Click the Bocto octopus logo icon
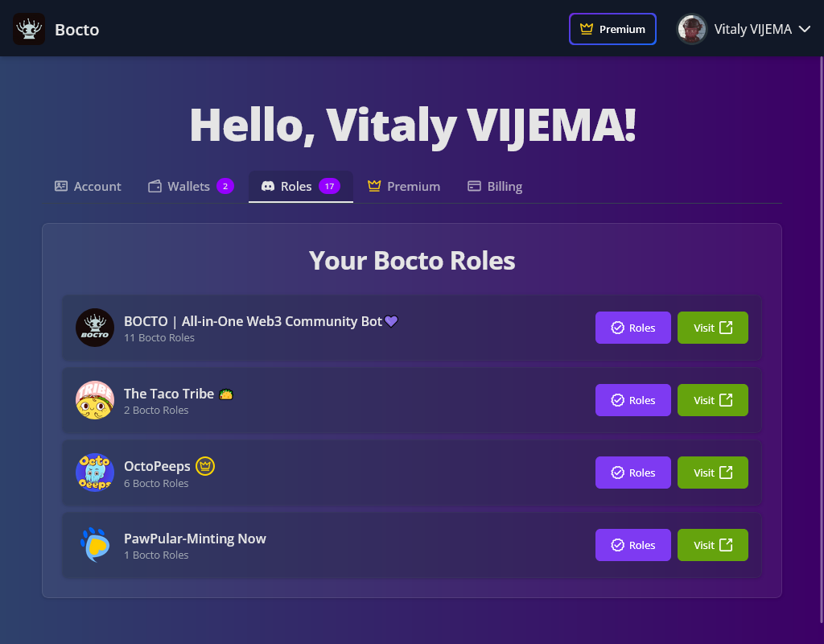This screenshot has height=644, width=824. point(28,28)
